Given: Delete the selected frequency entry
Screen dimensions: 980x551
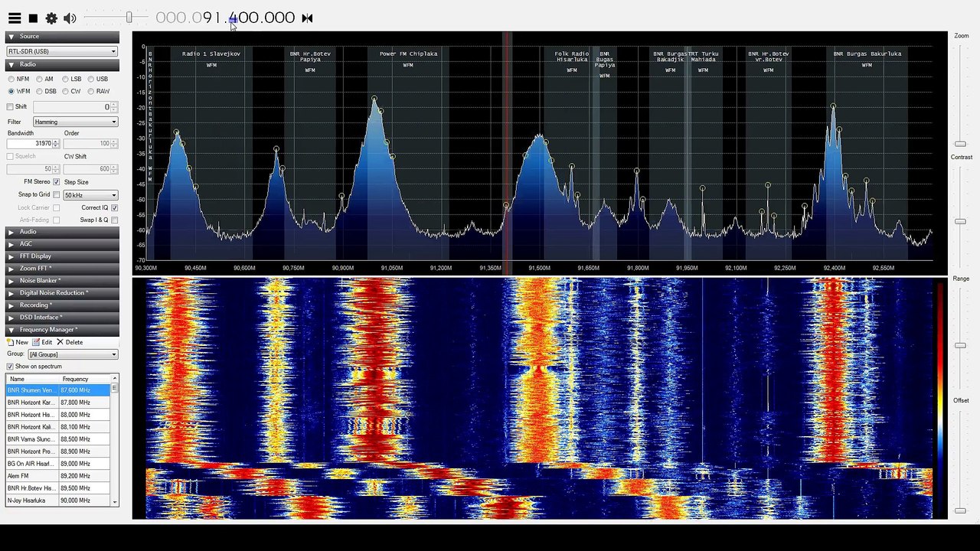Looking at the screenshot, I should point(70,342).
